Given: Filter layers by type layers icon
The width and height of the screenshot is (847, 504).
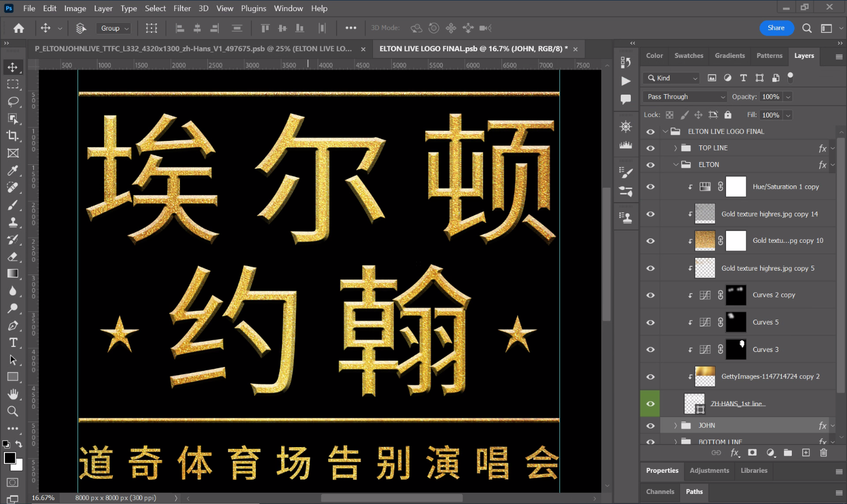Looking at the screenshot, I should (x=743, y=78).
